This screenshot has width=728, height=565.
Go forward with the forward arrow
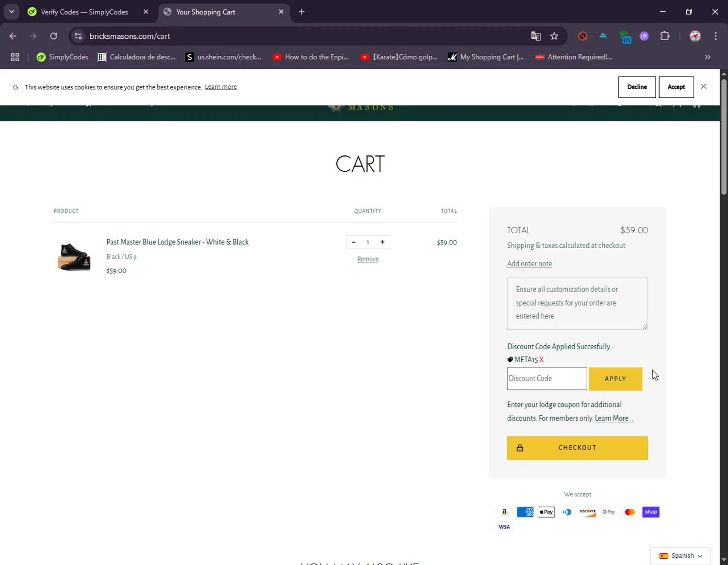pos(33,36)
